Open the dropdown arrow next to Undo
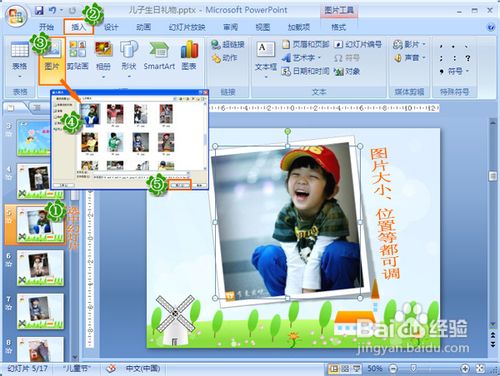Viewport: 500px width, 376px height. (61, 11)
